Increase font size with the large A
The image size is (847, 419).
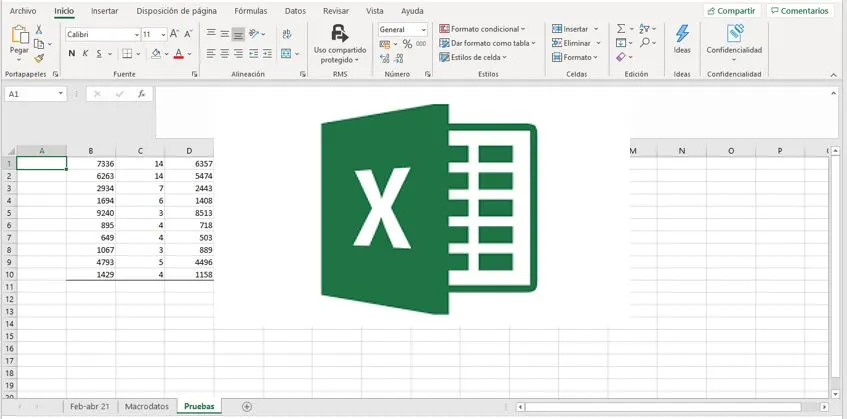(x=174, y=34)
